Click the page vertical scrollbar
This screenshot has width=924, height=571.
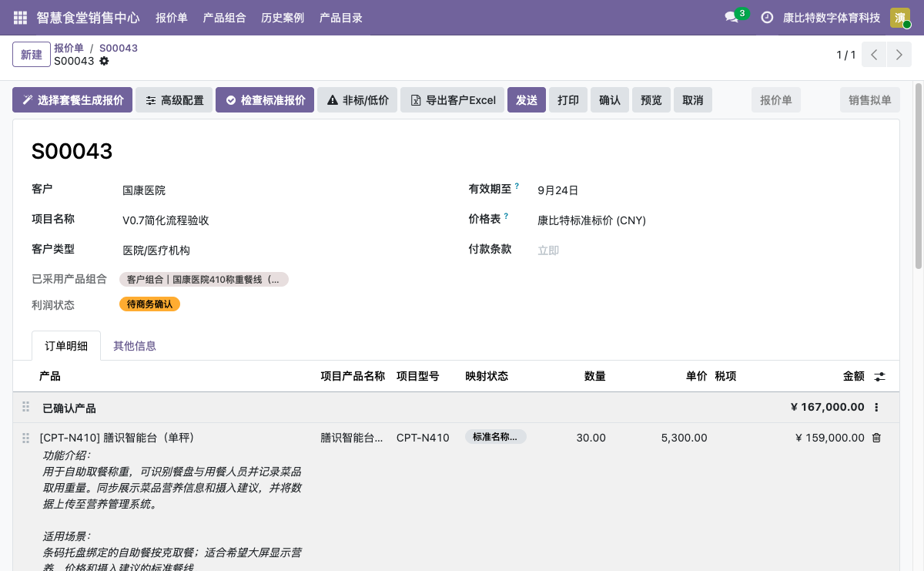coord(918,175)
